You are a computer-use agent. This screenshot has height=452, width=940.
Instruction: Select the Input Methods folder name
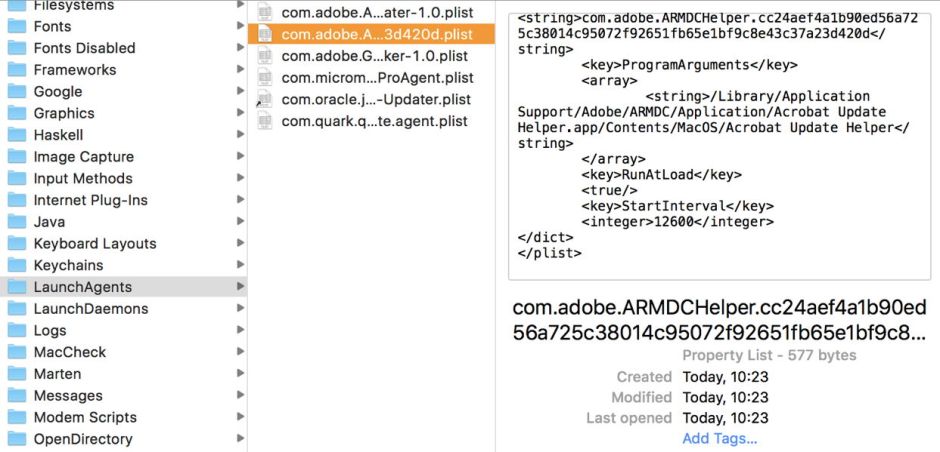(83, 179)
